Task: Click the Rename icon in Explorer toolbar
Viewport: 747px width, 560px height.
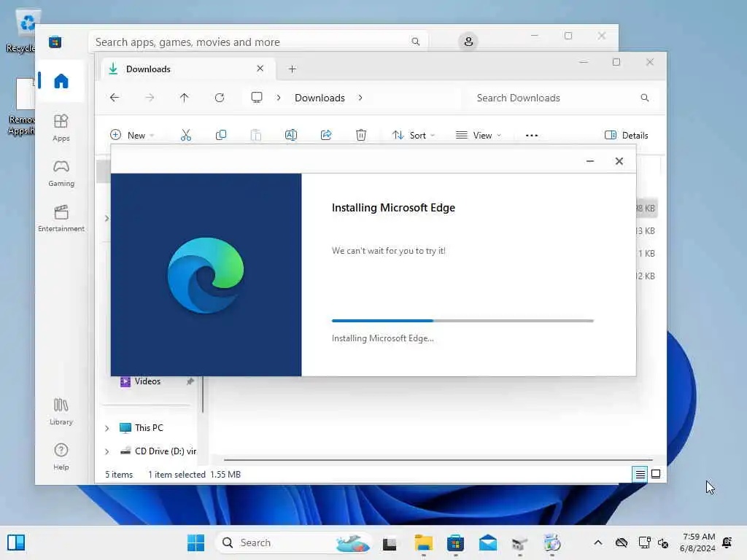Action: 291,135
